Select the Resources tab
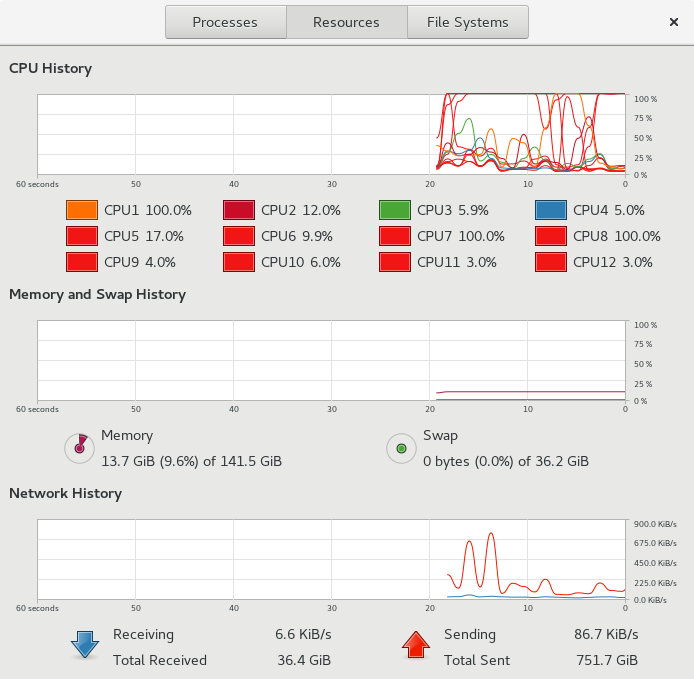 [x=347, y=22]
